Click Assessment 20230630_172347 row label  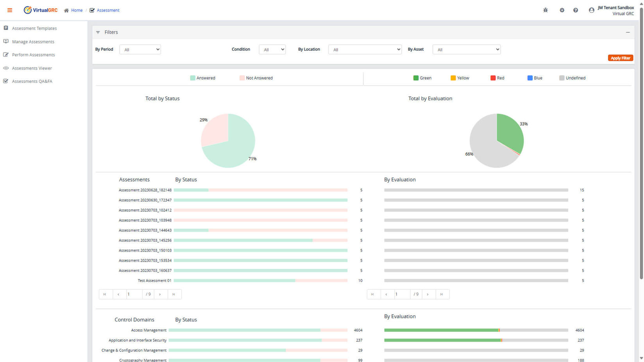coord(145,200)
